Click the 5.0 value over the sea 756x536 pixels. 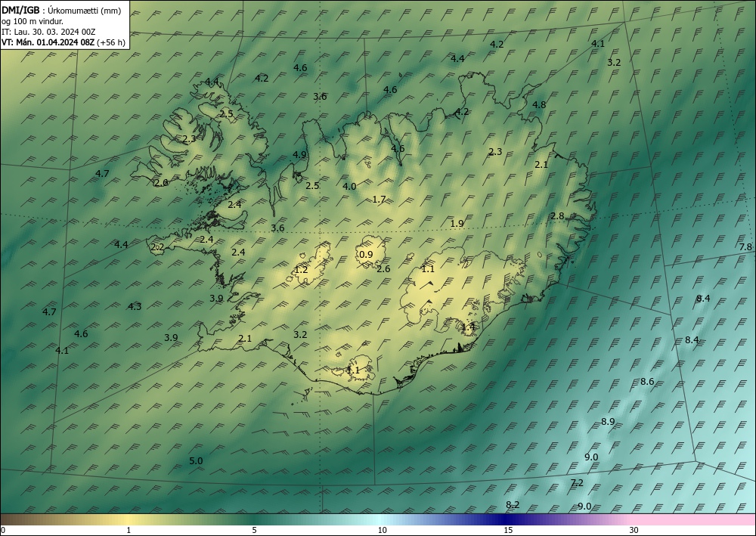coord(196,461)
